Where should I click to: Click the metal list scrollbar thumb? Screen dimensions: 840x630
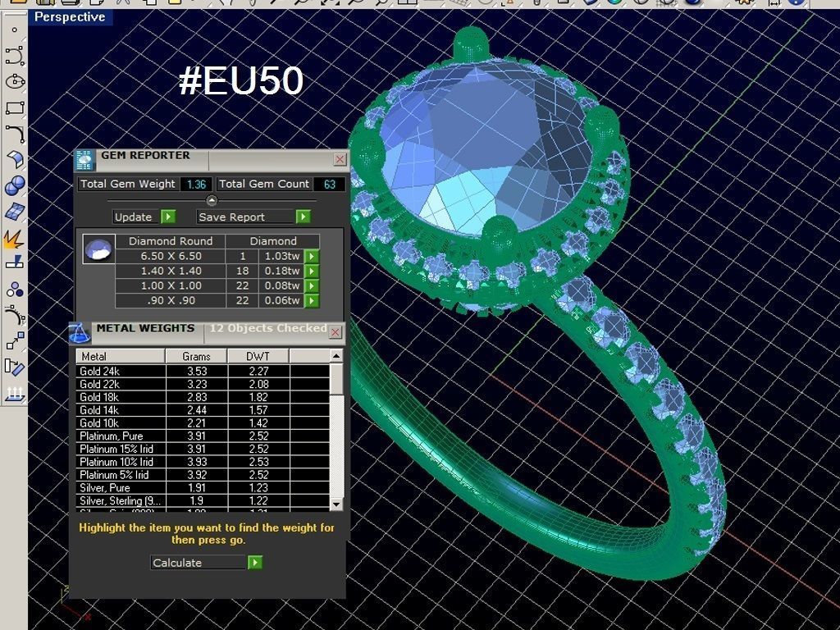click(336, 379)
